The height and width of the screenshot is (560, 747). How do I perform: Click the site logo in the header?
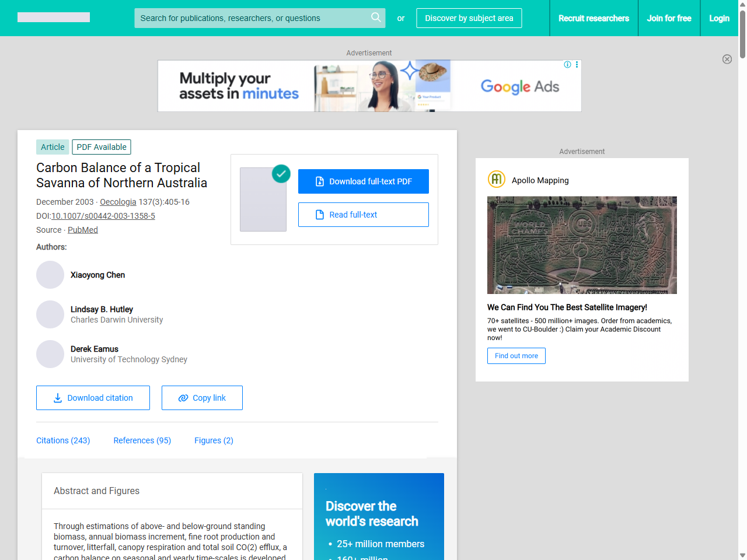[54, 17]
